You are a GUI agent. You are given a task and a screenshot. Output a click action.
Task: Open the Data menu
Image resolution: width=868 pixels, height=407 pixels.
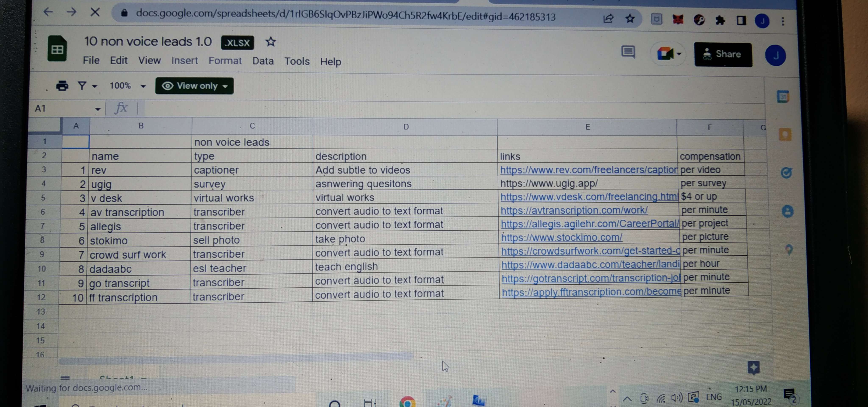[263, 61]
